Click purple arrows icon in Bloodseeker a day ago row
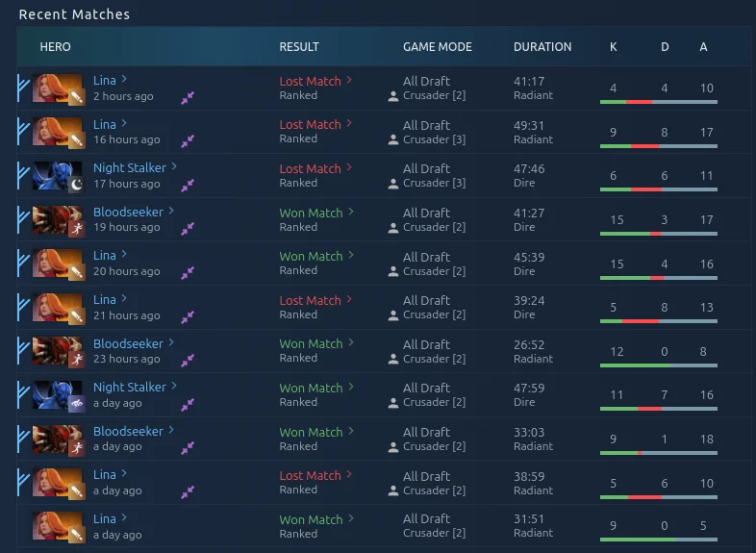Viewport: 756px width, 553px height. click(x=188, y=447)
